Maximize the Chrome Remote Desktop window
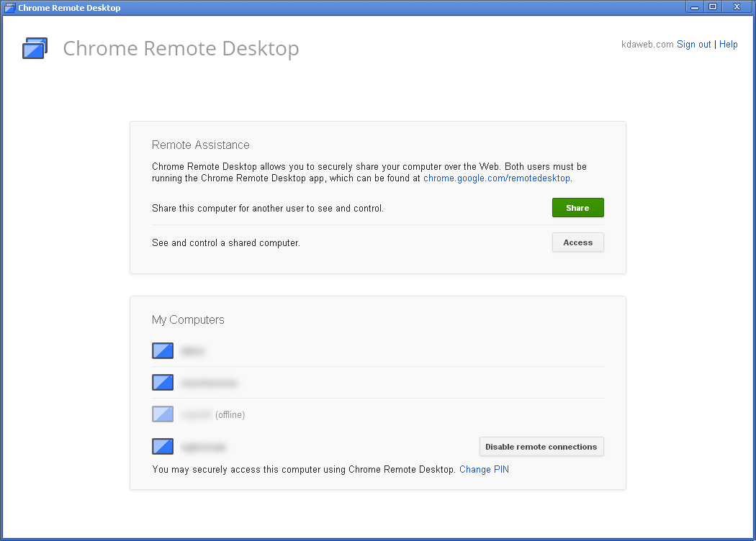Screen dimensions: 756x541 coord(713,7)
